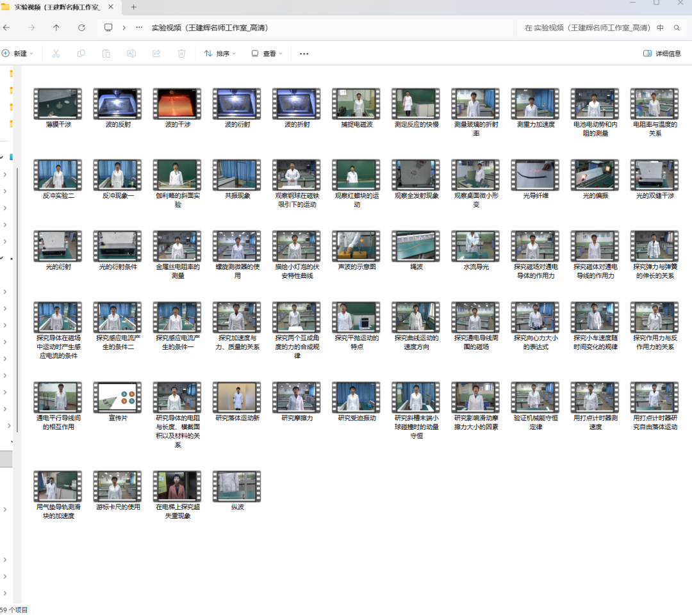Click the Delete trash icon
Viewport: 692px width, 616px height.
tap(181, 54)
